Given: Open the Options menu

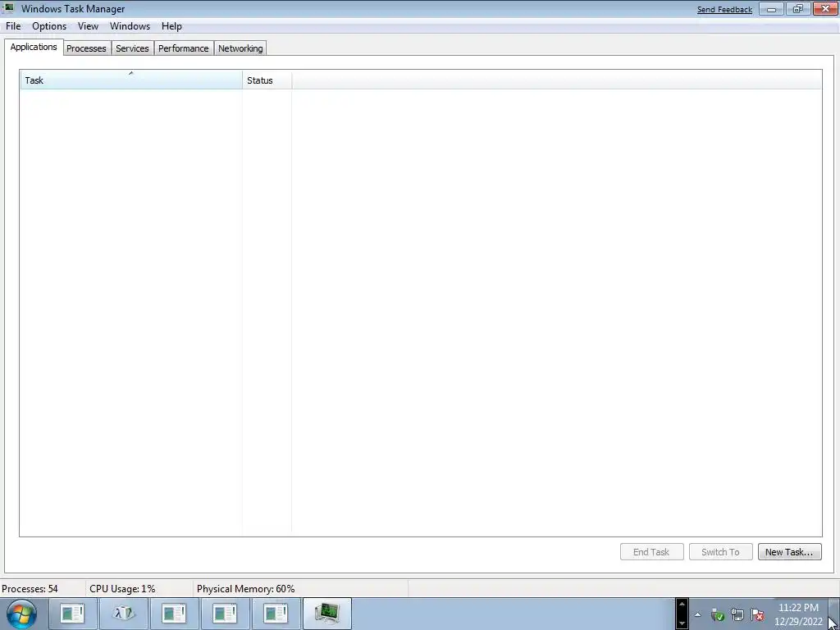Looking at the screenshot, I should pyautogui.click(x=49, y=26).
